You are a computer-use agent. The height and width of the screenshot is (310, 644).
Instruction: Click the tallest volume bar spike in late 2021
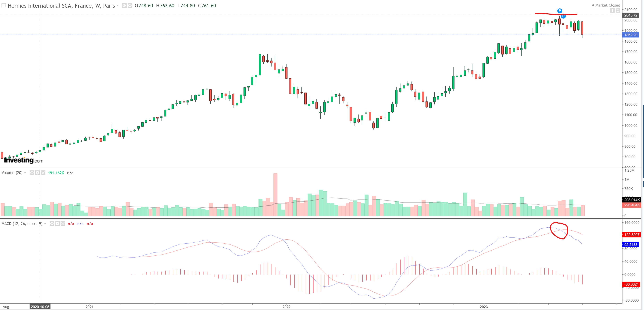point(275,195)
